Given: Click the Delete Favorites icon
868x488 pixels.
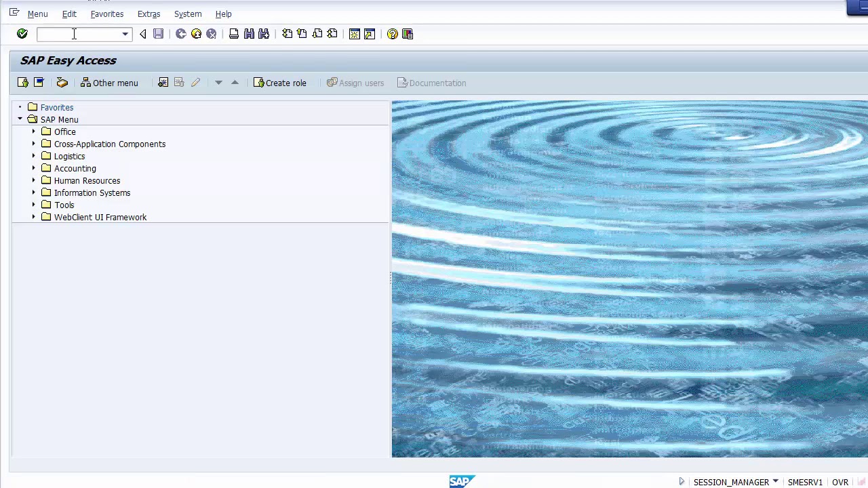Looking at the screenshot, I should pyautogui.click(x=179, y=83).
